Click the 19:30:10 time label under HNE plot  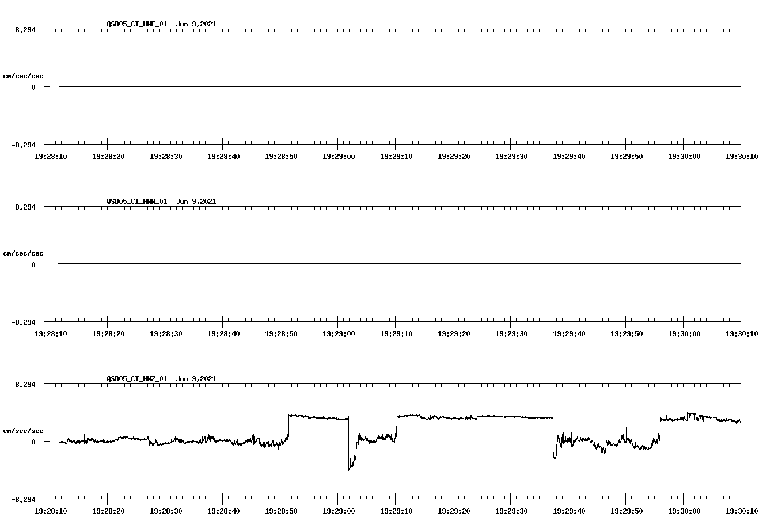[x=741, y=156]
